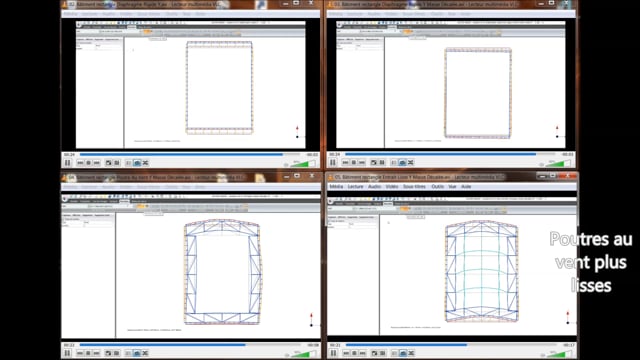
Task: Show playlist in bottom-right VLC window
Action: pyautogui.click(x=394, y=353)
